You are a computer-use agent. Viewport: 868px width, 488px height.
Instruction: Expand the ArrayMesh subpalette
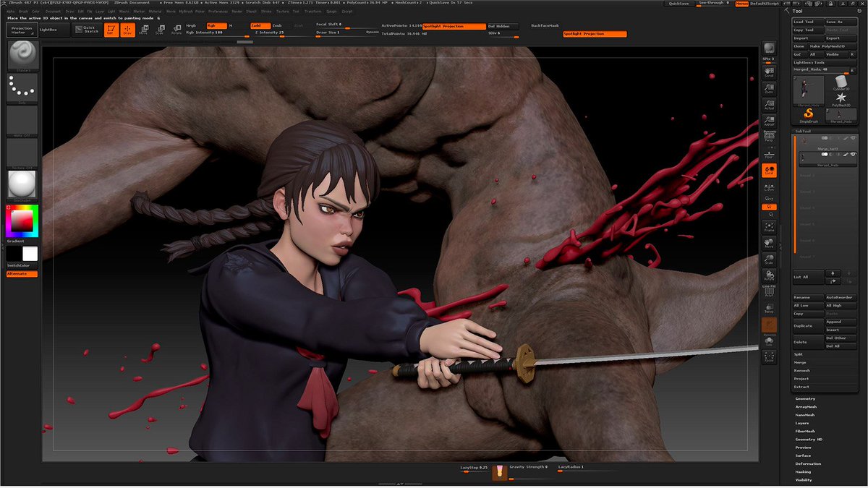pyautogui.click(x=806, y=407)
